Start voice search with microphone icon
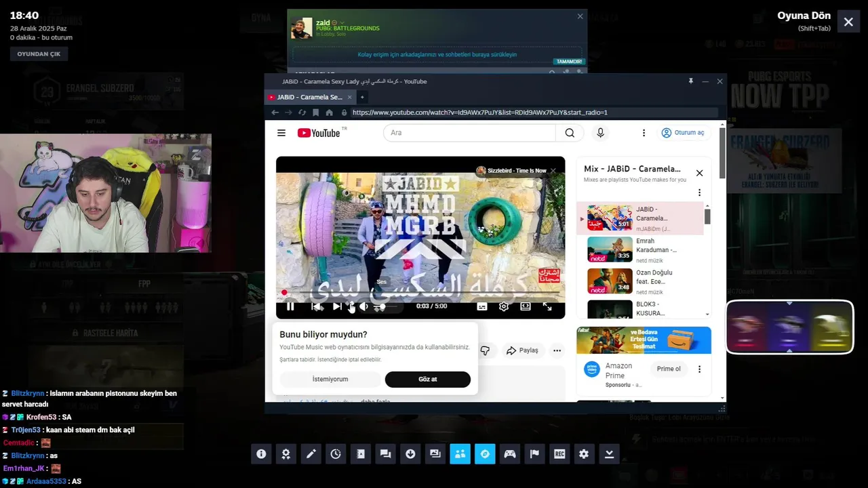The height and width of the screenshot is (488, 868). point(600,133)
